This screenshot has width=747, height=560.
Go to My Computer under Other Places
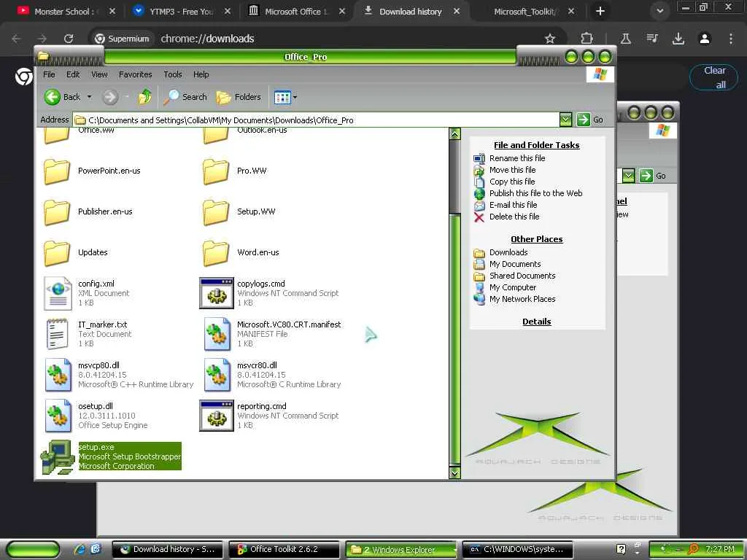click(x=513, y=287)
